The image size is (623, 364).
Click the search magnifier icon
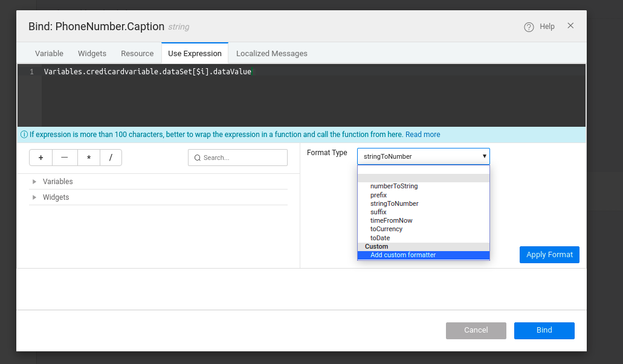coord(197,157)
